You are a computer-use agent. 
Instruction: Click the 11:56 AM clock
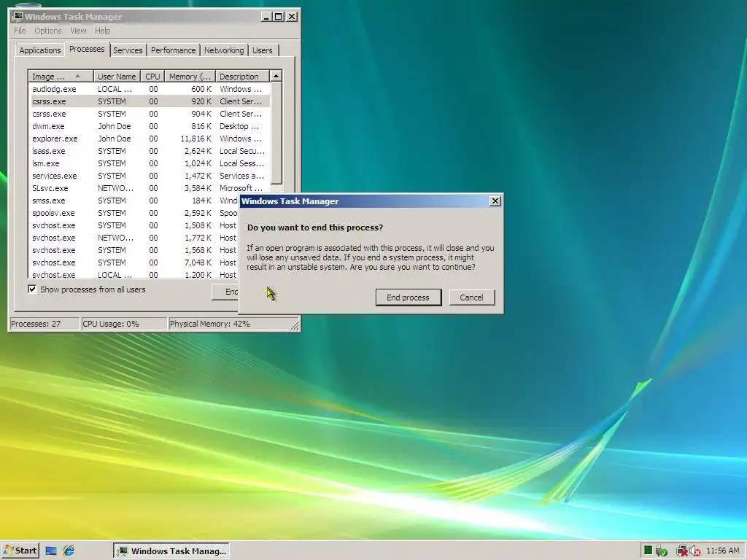coord(723,551)
